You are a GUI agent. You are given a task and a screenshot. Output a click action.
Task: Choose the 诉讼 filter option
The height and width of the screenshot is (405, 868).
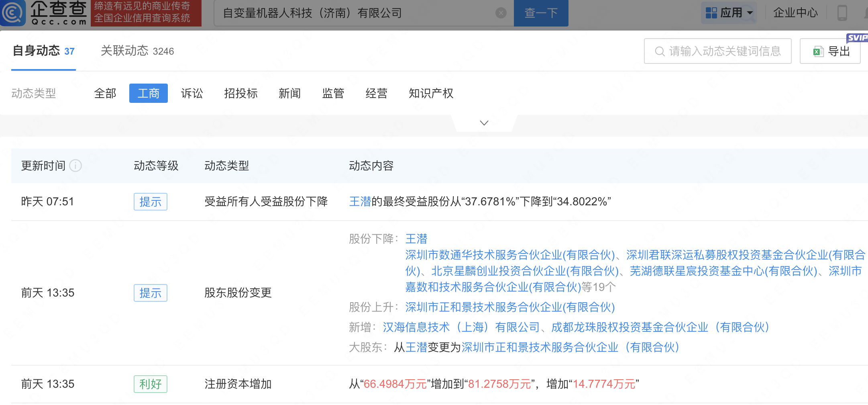coord(192,93)
